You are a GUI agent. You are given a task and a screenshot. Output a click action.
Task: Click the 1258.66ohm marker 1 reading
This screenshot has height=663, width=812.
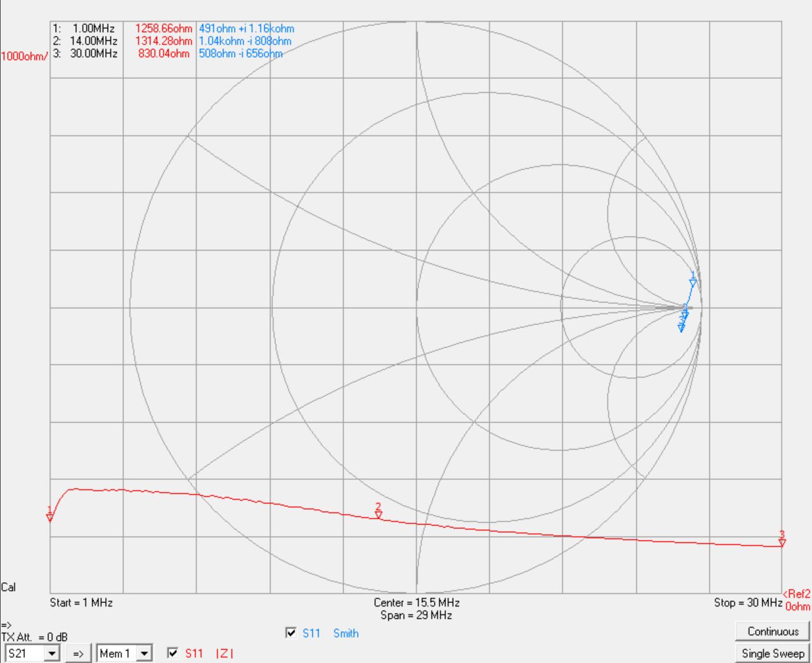click(x=163, y=29)
